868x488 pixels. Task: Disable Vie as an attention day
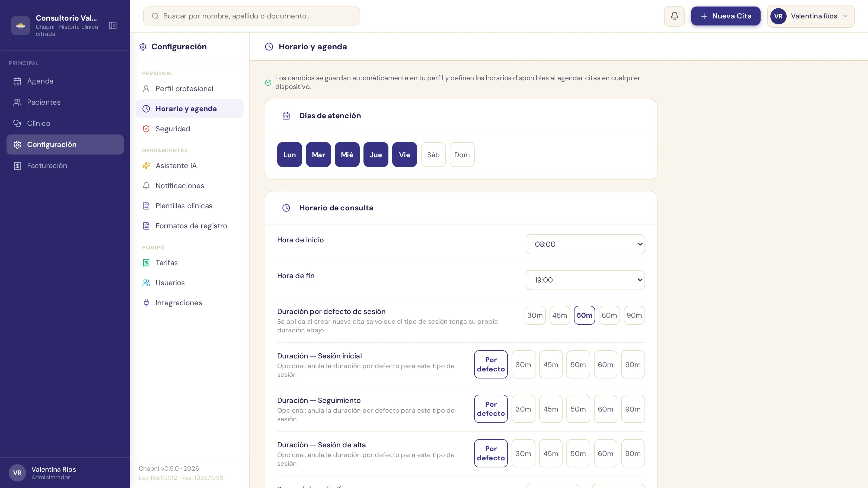click(404, 155)
